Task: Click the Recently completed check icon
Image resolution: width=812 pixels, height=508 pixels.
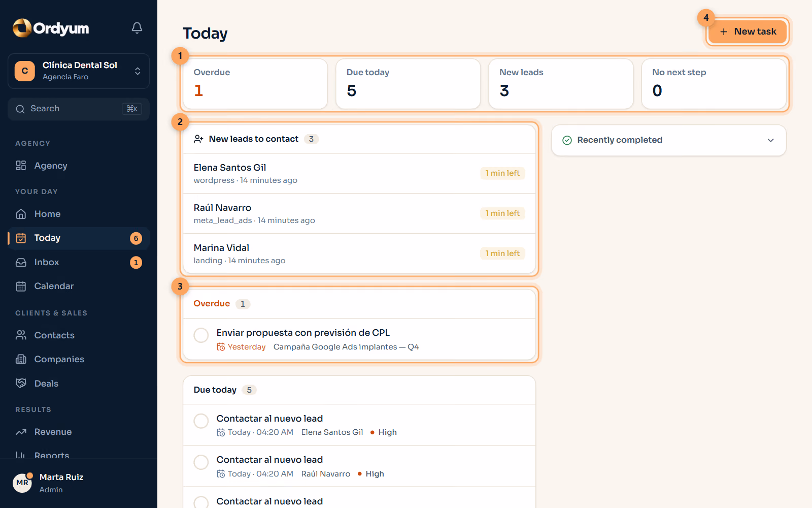Action: [x=567, y=140]
